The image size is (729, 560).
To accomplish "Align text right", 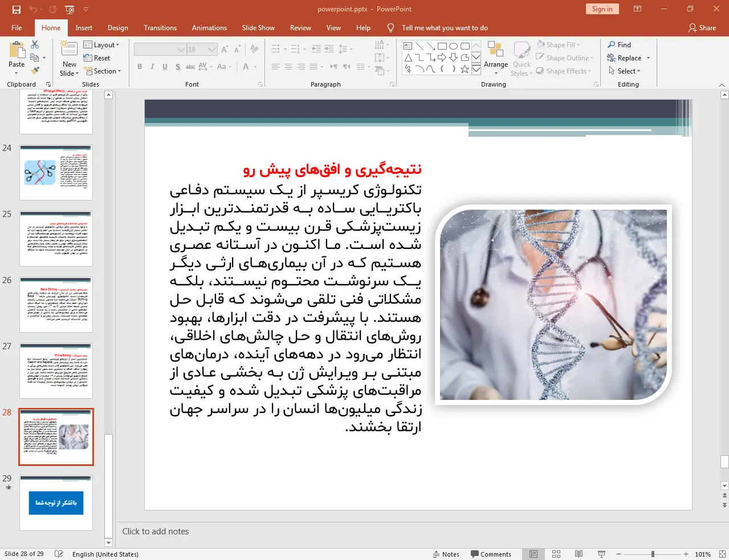I will 300,67.
